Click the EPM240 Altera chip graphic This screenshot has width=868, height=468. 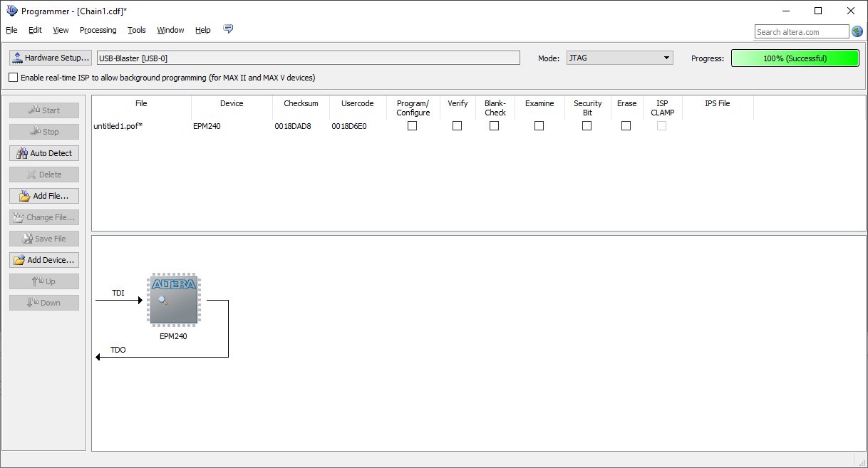click(x=174, y=300)
